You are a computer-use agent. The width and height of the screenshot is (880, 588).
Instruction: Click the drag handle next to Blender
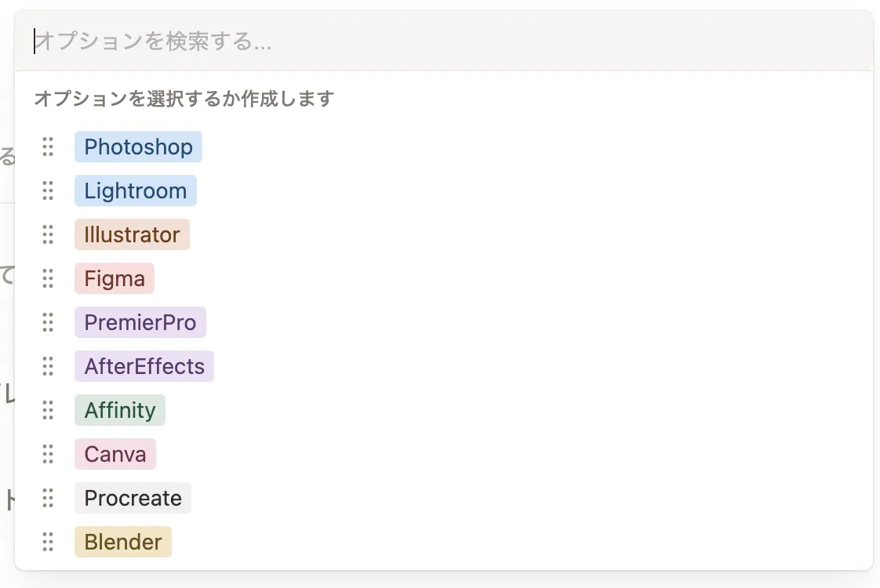[x=48, y=542]
